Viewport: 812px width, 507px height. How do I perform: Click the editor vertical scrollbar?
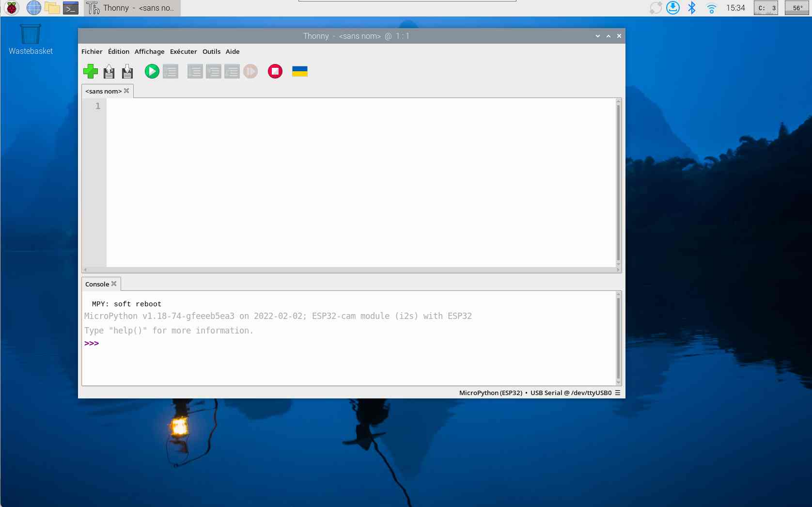tap(618, 182)
